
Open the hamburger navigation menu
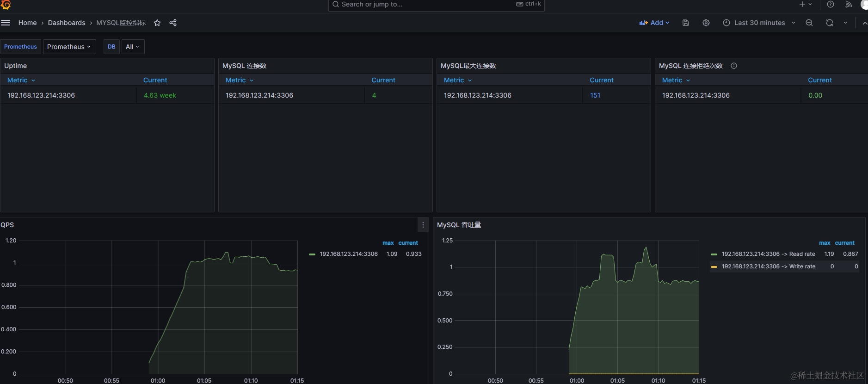tap(6, 23)
